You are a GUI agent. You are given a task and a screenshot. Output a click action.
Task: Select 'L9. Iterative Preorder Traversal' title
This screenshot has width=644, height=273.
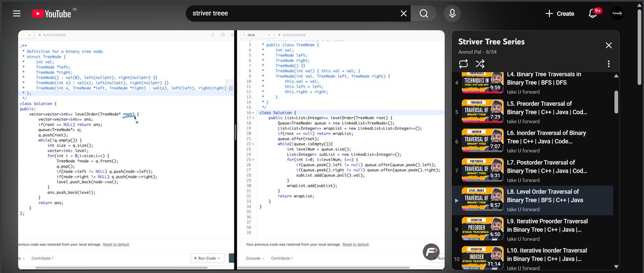[x=547, y=225]
